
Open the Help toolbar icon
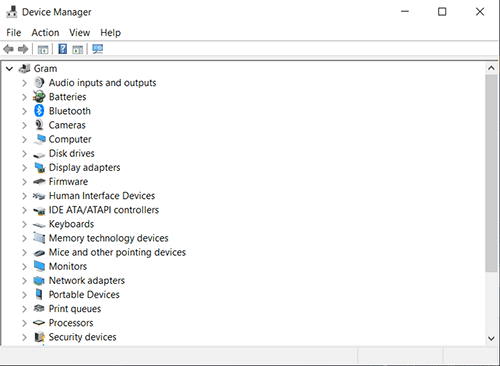[62, 49]
